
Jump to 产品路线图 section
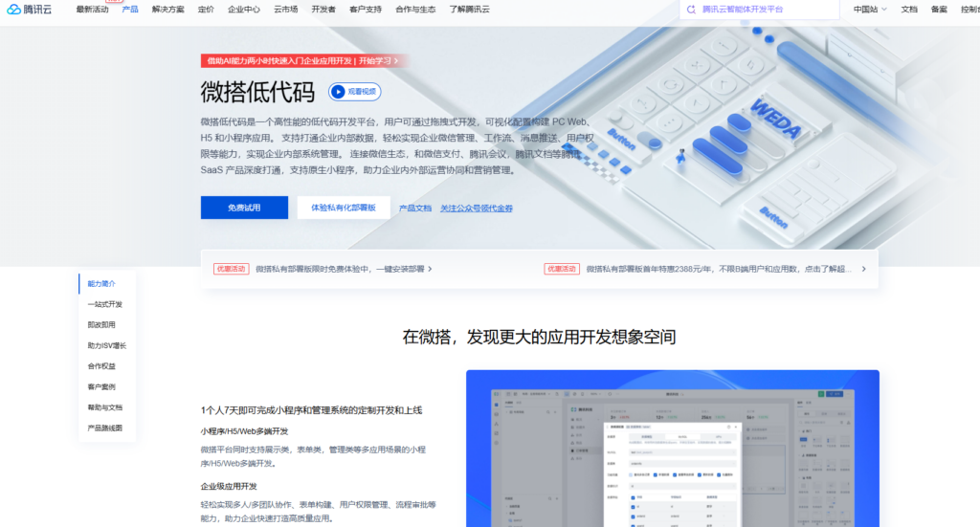(x=105, y=428)
